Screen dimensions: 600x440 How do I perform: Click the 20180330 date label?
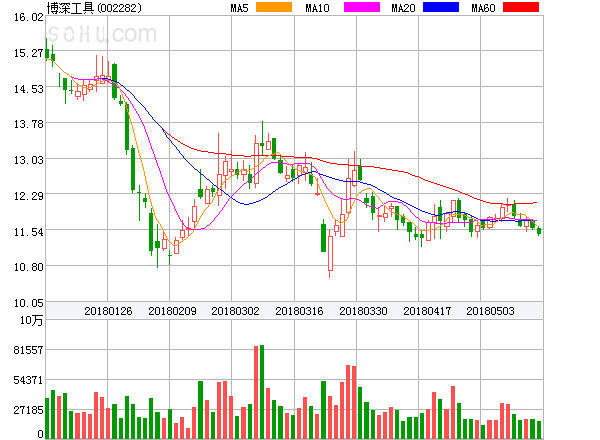(363, 311)
